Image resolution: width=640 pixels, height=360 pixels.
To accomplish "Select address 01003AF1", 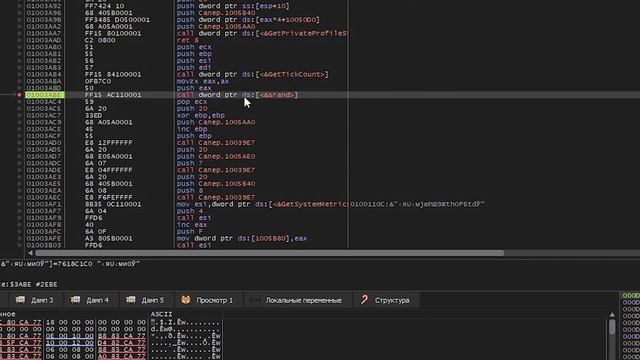I will pyautogui.click(x=44, y=204).
